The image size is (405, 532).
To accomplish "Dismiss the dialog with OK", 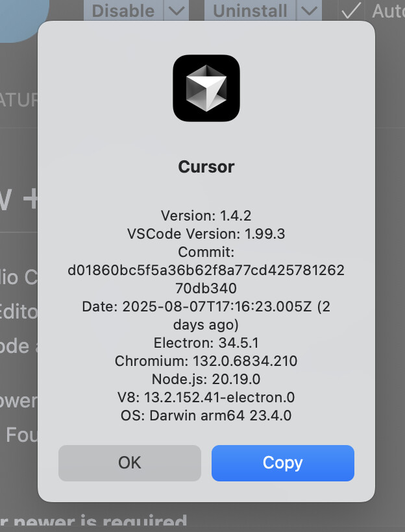I will 130,463.
